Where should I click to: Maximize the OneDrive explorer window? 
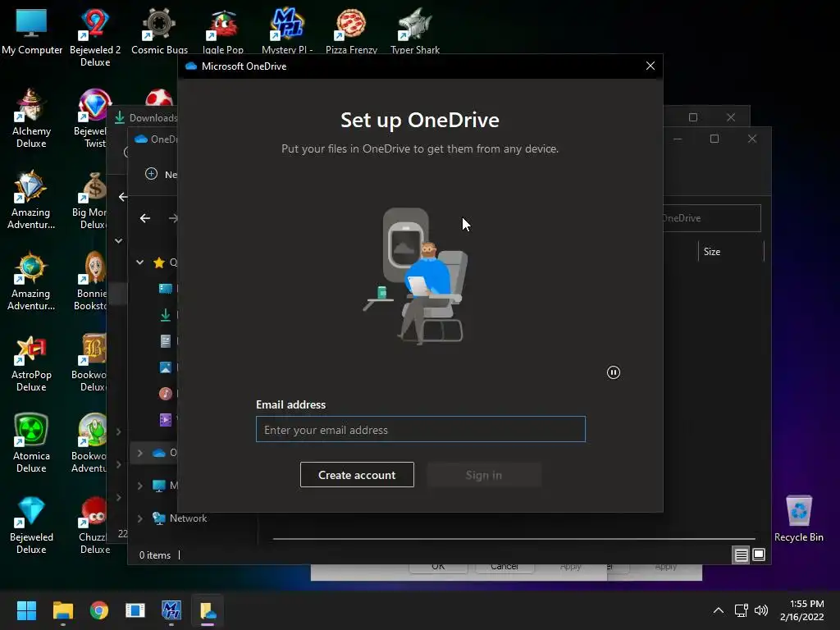[714, 139]
